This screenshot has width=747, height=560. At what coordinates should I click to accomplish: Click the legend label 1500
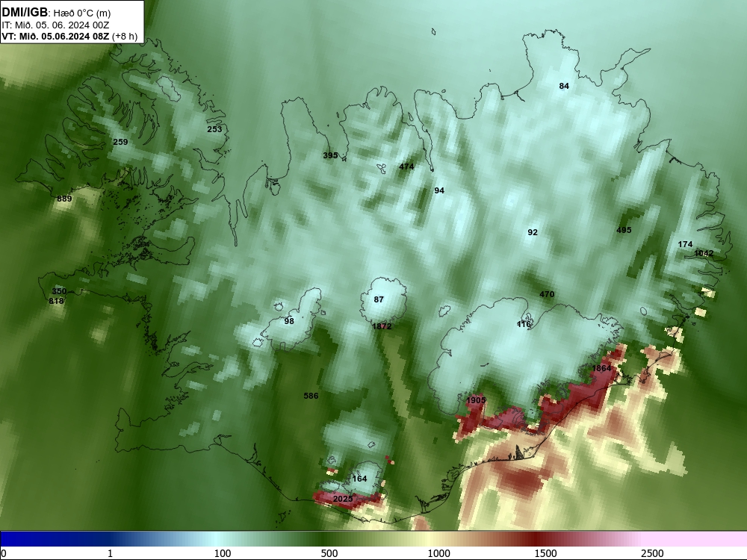pyautogui.click(x=545, y=553)
